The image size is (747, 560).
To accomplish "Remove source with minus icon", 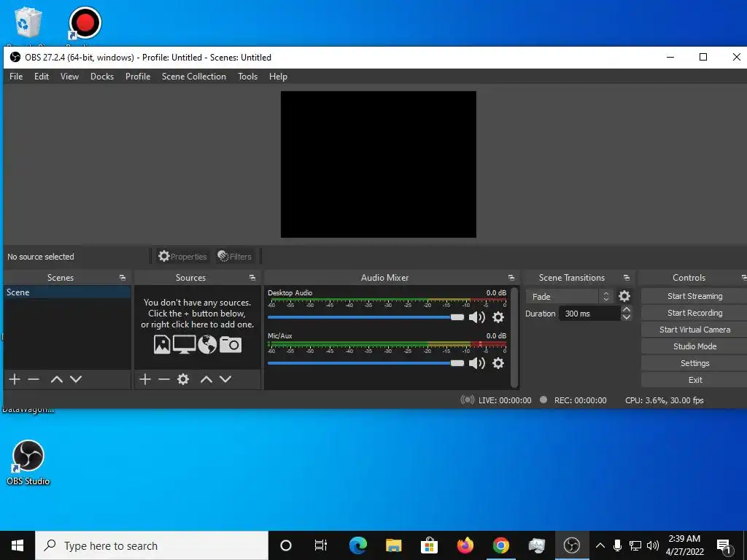I will point(164,379).
